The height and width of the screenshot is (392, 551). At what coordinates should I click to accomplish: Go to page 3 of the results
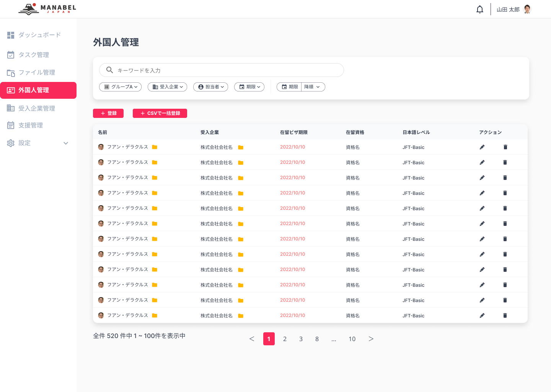click(301, 339)
